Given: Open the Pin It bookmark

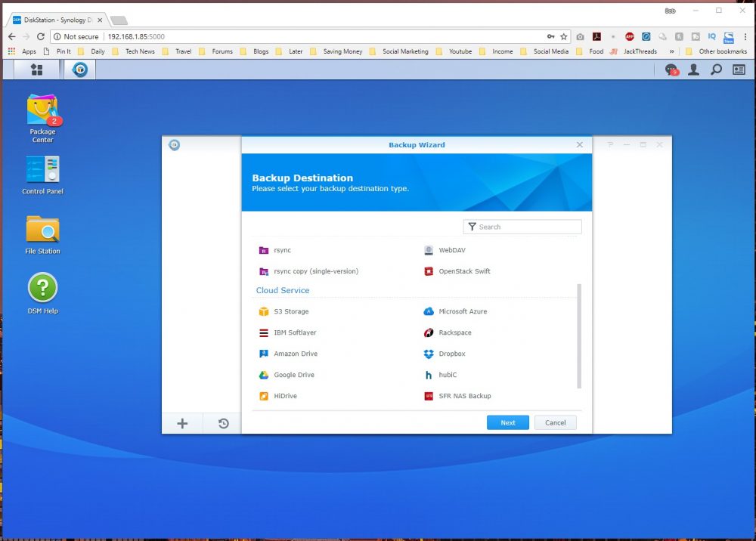Looking at the screenshot, I should [x=57, y=51].
